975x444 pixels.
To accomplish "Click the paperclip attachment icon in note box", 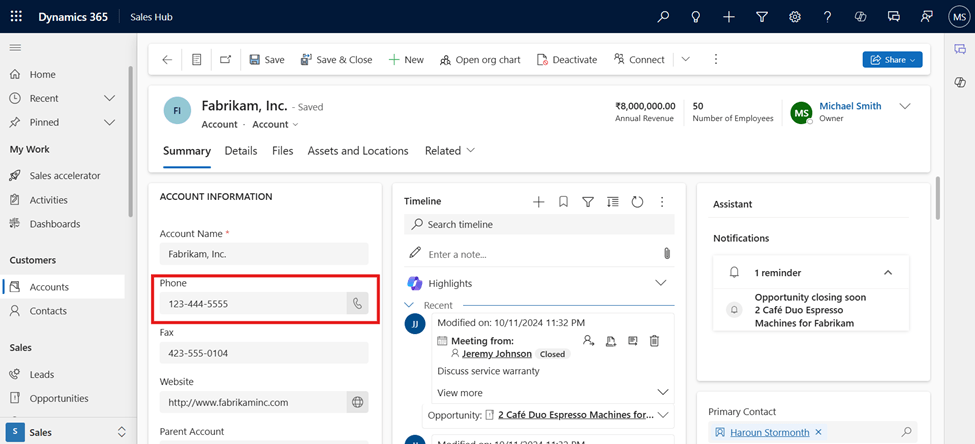I will [666, 254].
